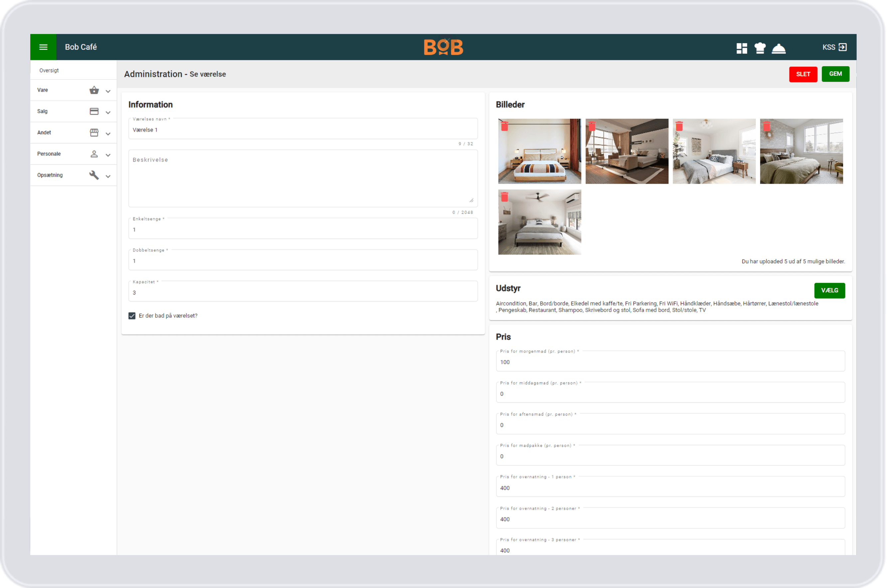This screenshot has height=588, width=887.
Task: Edit the Pris for madpakke field
Action: [x=670, y=456]
